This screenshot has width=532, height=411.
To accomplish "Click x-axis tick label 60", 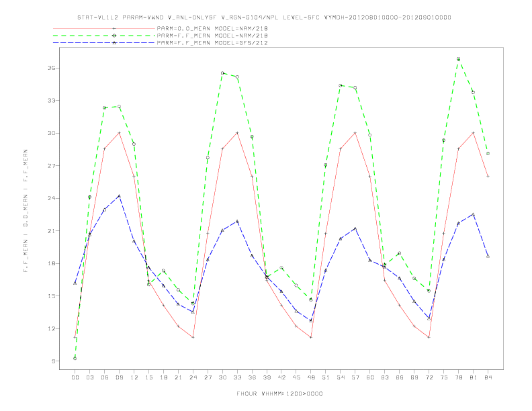I will [370, 377].
